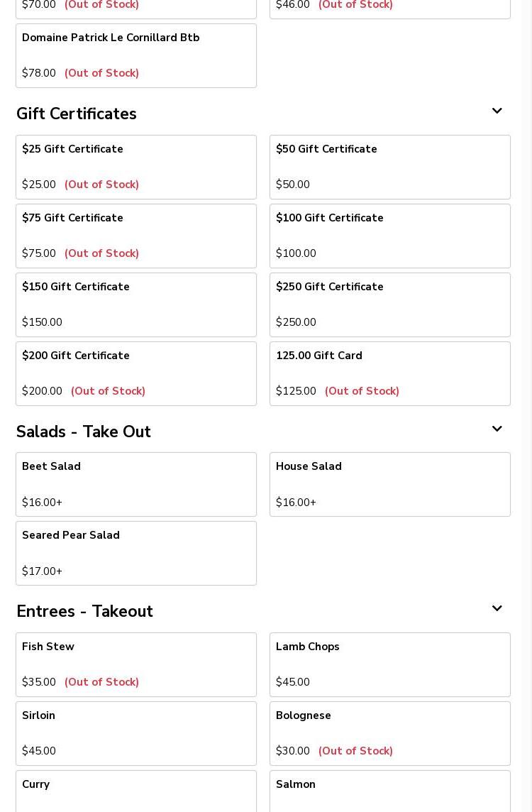Choose the $150 Gift Certificate item
The width and height of the screenshot is (532, 812).
(x=135, y=304)
